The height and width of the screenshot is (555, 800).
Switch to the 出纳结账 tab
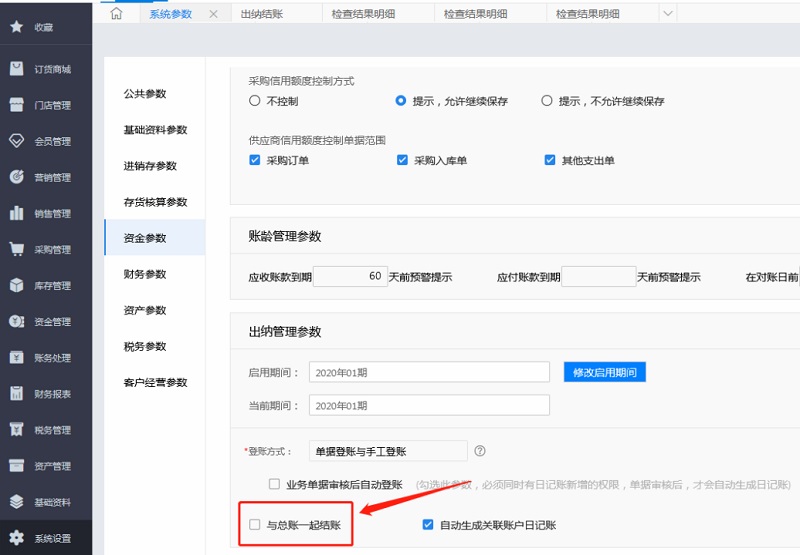tap(262, 14)
